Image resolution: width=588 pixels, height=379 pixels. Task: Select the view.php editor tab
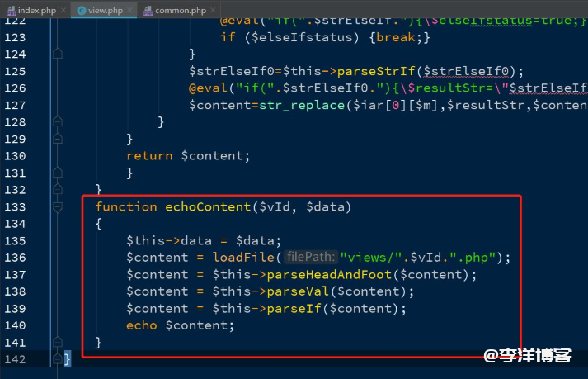coord(107,10)
